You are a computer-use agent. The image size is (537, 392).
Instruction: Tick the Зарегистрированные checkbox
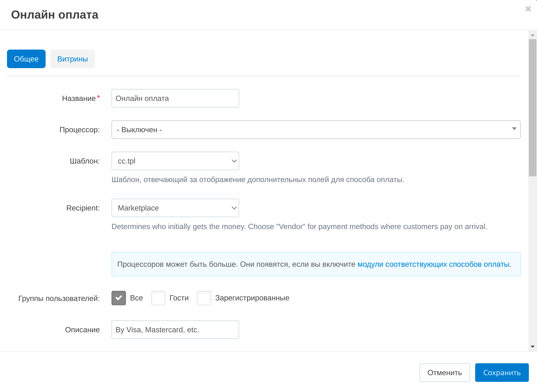204,298
